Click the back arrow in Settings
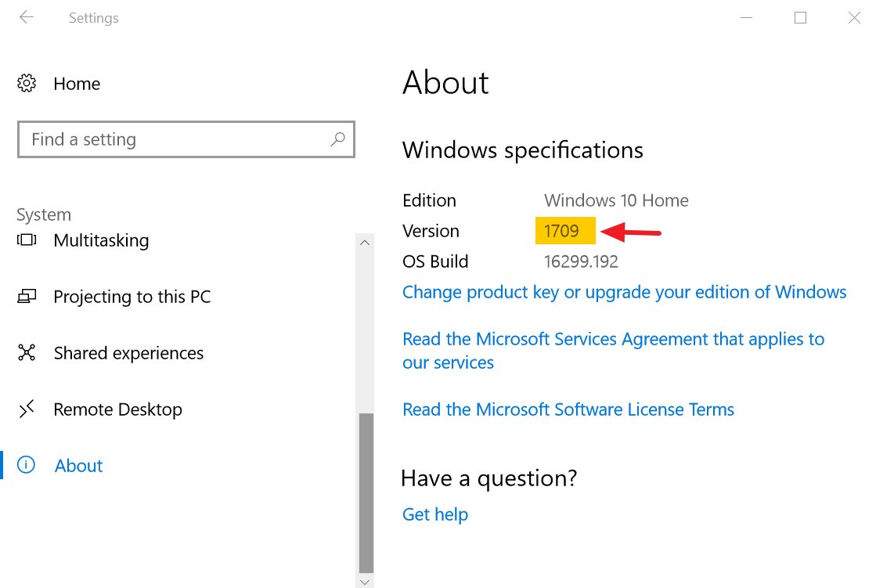 [x=27, y=17]
